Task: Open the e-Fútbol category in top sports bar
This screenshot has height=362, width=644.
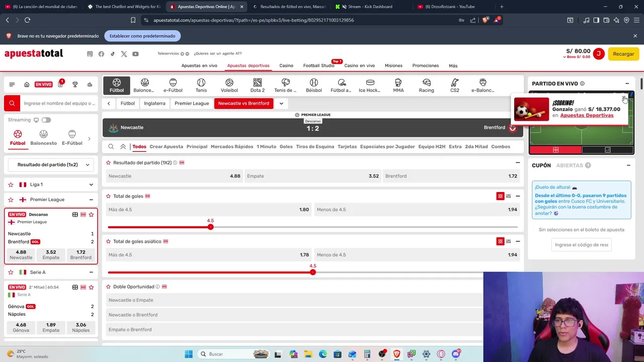Action: [x=173, y=85]
